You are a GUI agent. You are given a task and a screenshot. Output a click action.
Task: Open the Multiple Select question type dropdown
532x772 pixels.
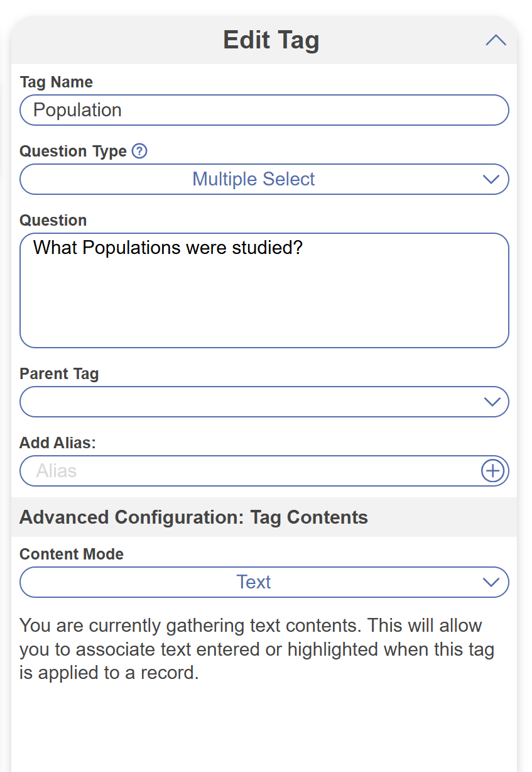253,180
